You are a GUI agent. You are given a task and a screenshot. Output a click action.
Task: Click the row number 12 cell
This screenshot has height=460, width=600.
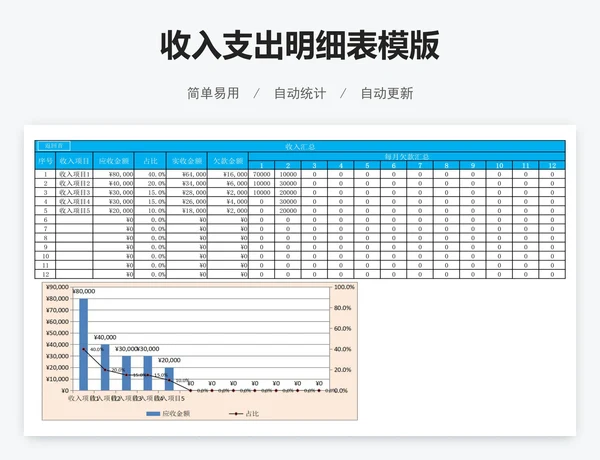click(45, 274)
